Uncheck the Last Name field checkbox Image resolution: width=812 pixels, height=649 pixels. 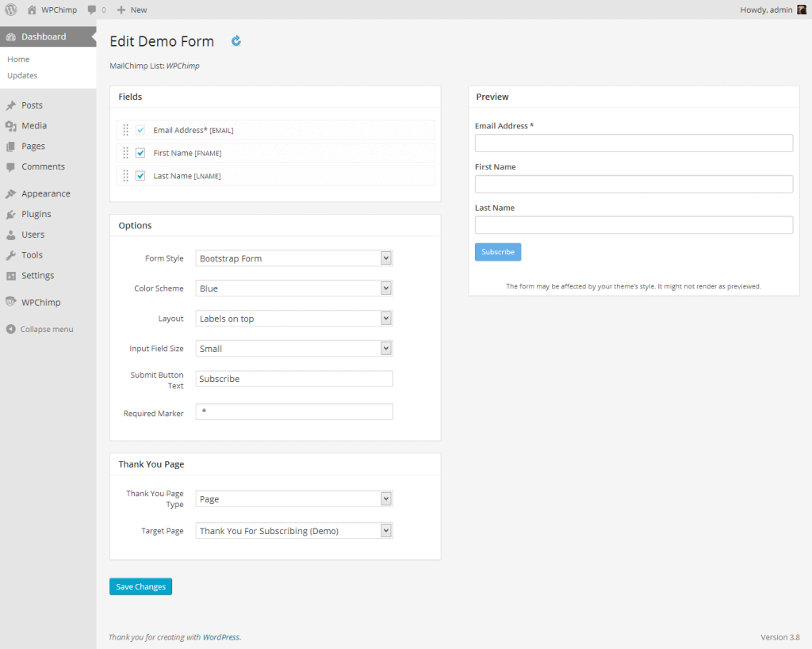pos(140,175)
